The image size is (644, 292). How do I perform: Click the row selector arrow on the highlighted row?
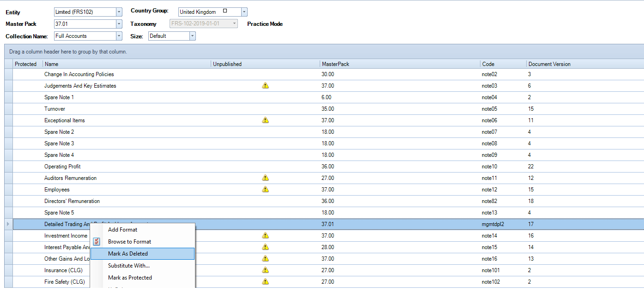(7, 224)
